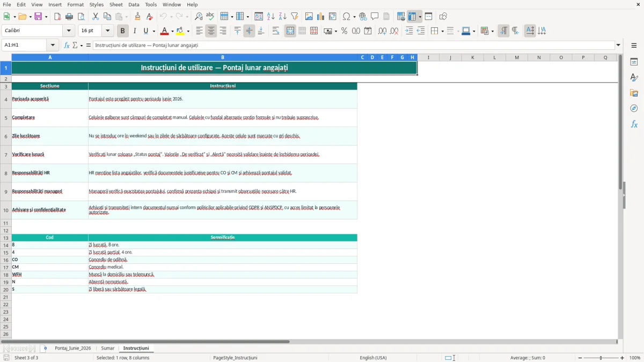The height and width of the screenshot is (362, 644).
Task: Toggle Merge and Center Cells
Action: pyautogui.click(x=290, y=31)
